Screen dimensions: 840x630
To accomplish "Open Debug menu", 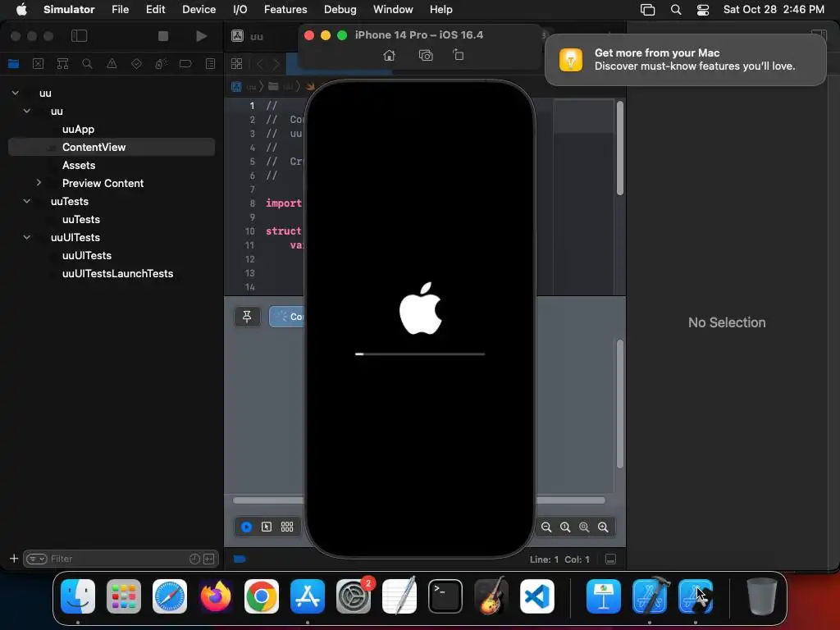I will (340, 10).
